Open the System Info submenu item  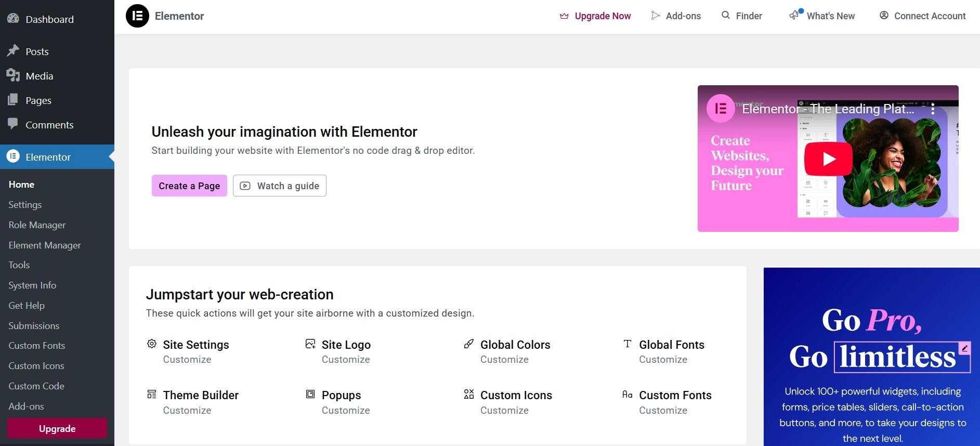[x=32, y=285]
